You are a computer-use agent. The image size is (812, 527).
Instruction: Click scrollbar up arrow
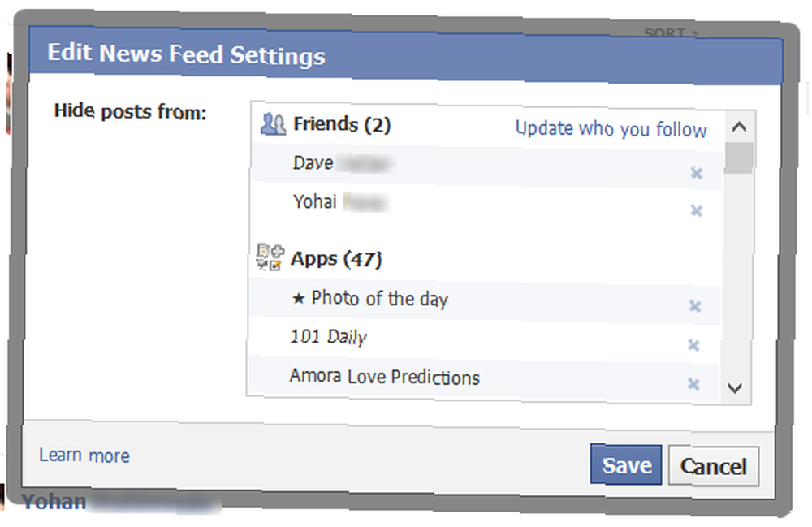[740, 127]
